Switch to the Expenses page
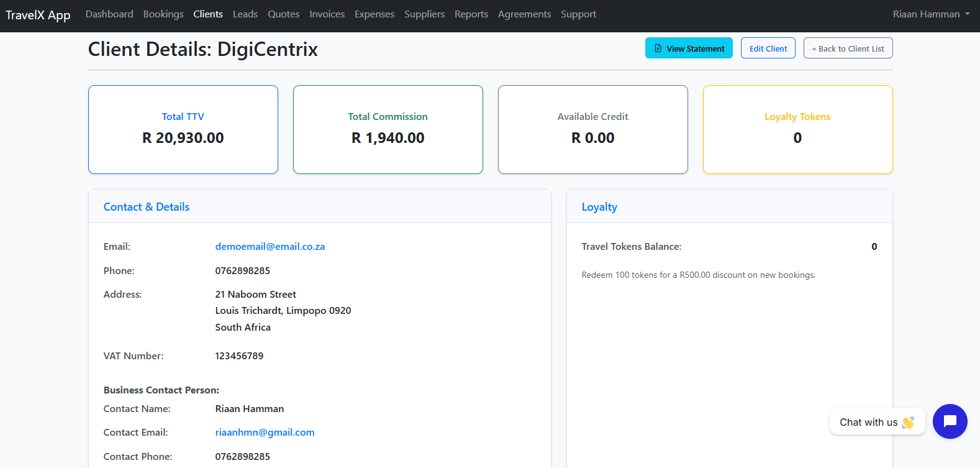The height and width of the screenshot is (468, 980). [374, 14]
